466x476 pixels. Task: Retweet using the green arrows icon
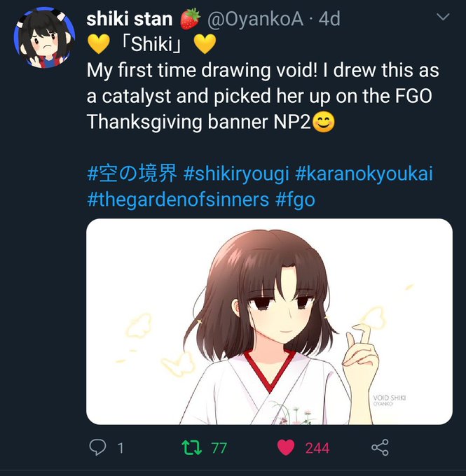click(191, 448)
